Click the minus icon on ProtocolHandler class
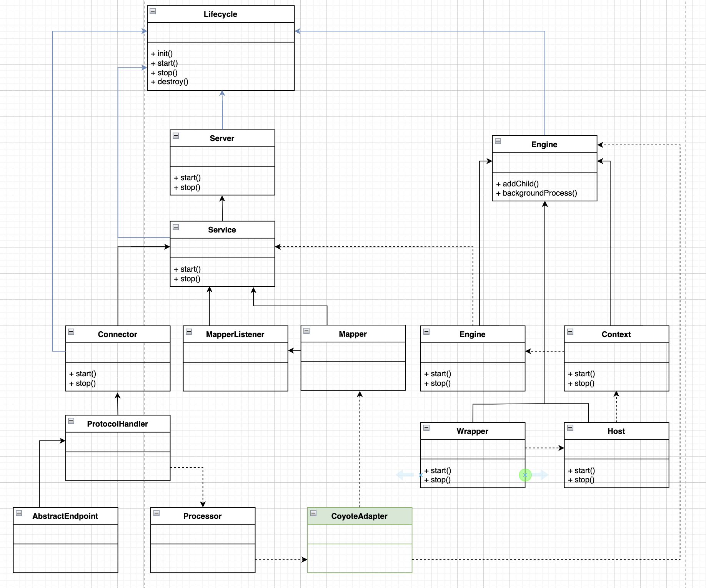 click(71, 421)
